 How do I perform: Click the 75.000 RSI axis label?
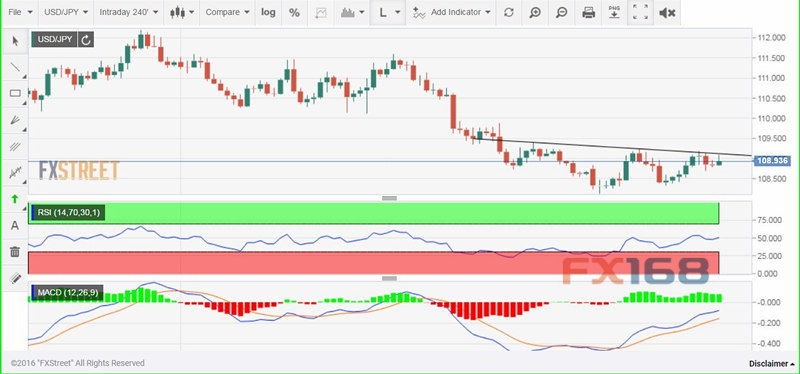tap(771, 220)
